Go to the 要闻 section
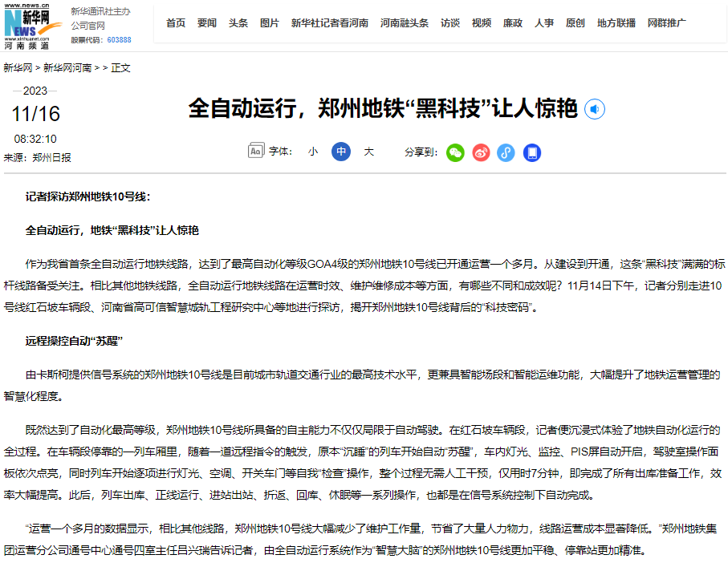The height and width of the screenshot is (567, 728). [206, 22]
